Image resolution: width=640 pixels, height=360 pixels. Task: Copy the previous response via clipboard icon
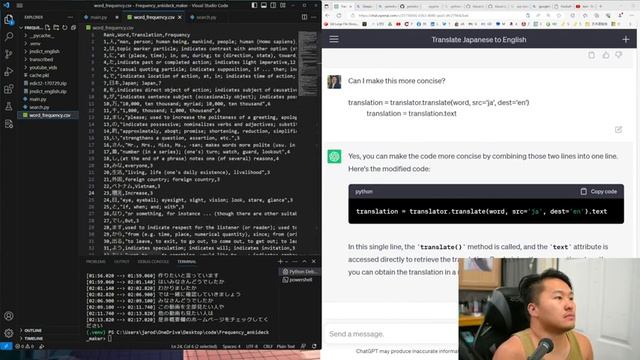[x=591, y=55]
